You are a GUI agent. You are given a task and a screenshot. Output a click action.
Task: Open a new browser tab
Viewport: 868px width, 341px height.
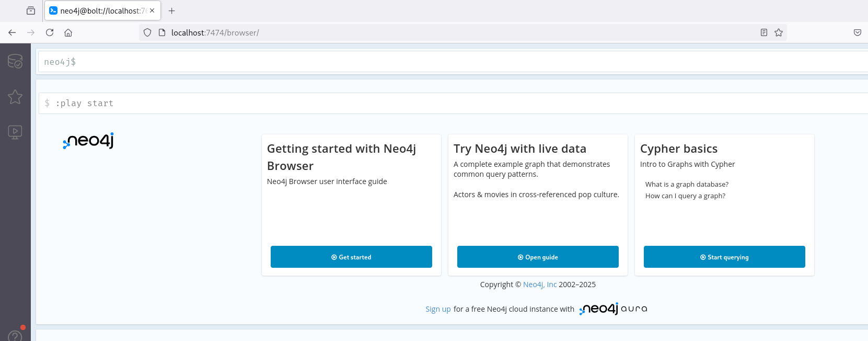click(171, 10)
